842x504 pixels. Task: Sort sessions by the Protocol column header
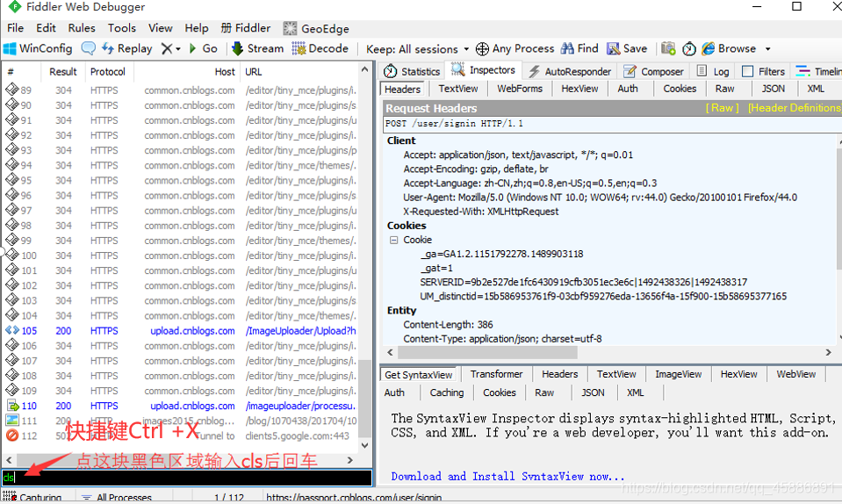(x=107, y=71)
